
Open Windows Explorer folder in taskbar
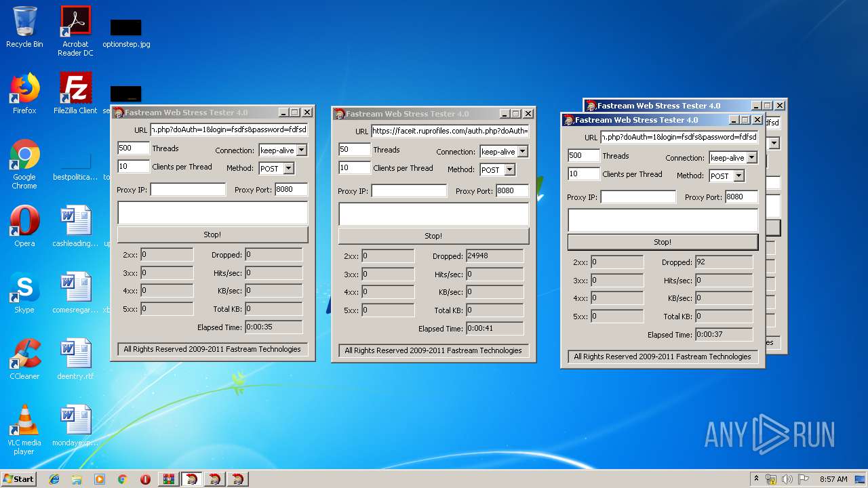point(77,479)
